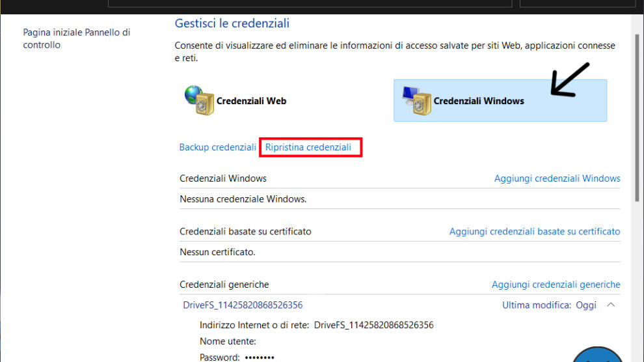Click Aggiungi credenziali basate su certificato
This screenshot has width=644, height=362.
534,231
